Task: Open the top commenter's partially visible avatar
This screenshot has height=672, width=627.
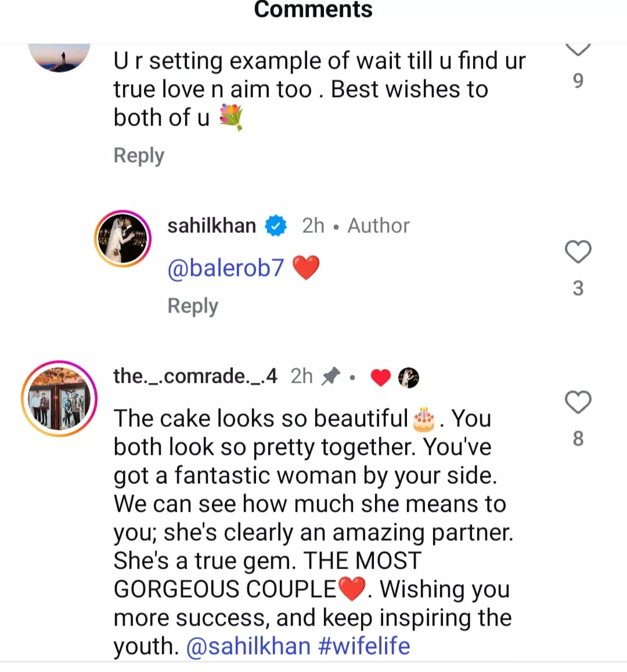Action: click(59, 57)
